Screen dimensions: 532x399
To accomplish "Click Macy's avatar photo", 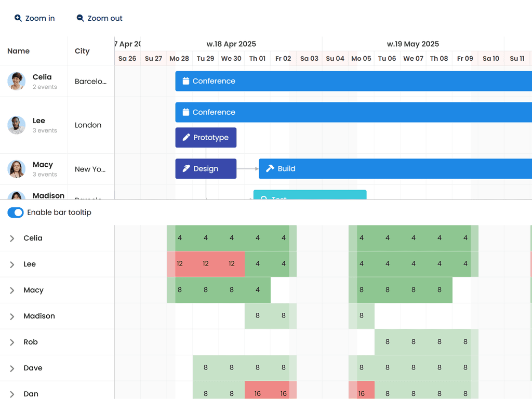I will coord(17,169).
